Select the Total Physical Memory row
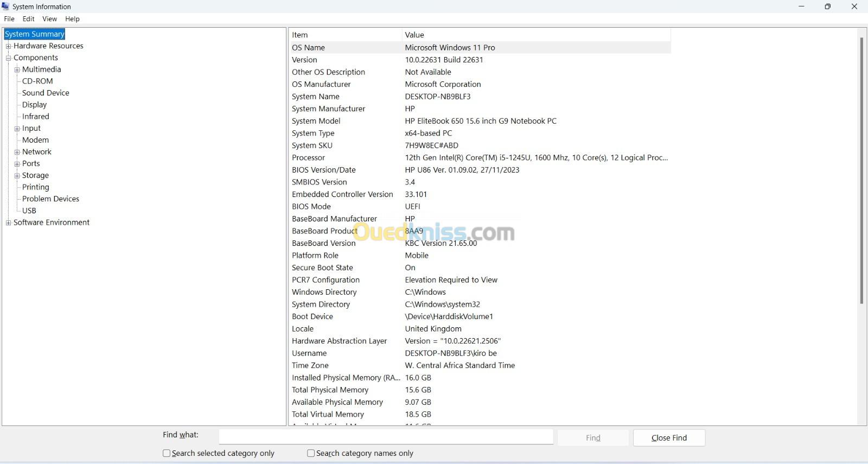Viewport: 868px width, 464px height. [x=480, y=390]
